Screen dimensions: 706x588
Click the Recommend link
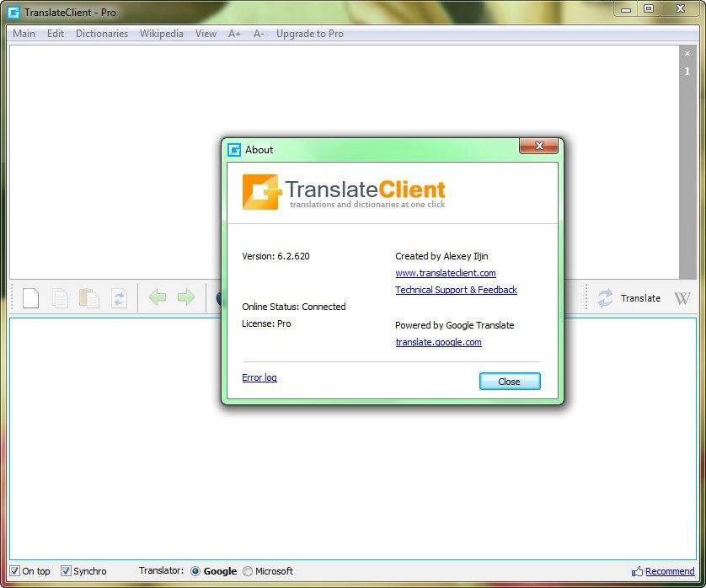(670, 571)
